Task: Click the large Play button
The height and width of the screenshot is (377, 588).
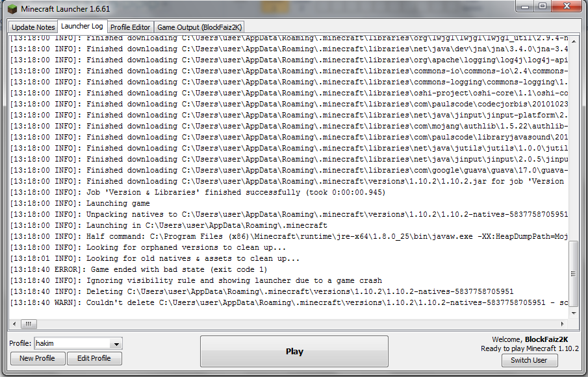Action: coord(294,352)
